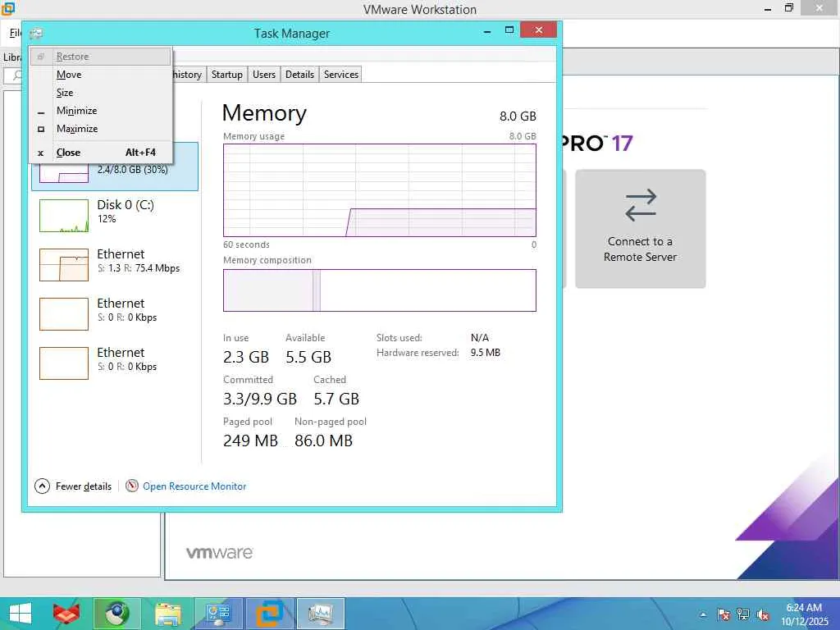Open the Details tab
840x630 pixels.
tap(299, 75)
